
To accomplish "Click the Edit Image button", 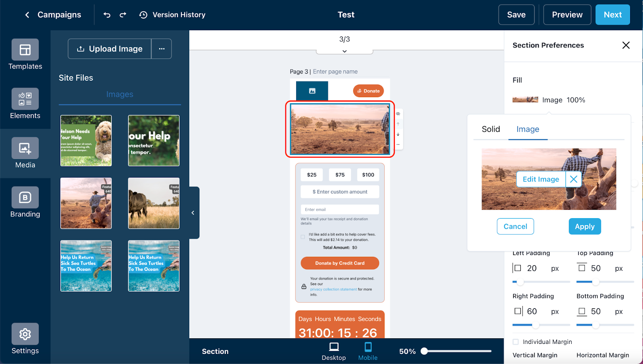I will 541,179.
